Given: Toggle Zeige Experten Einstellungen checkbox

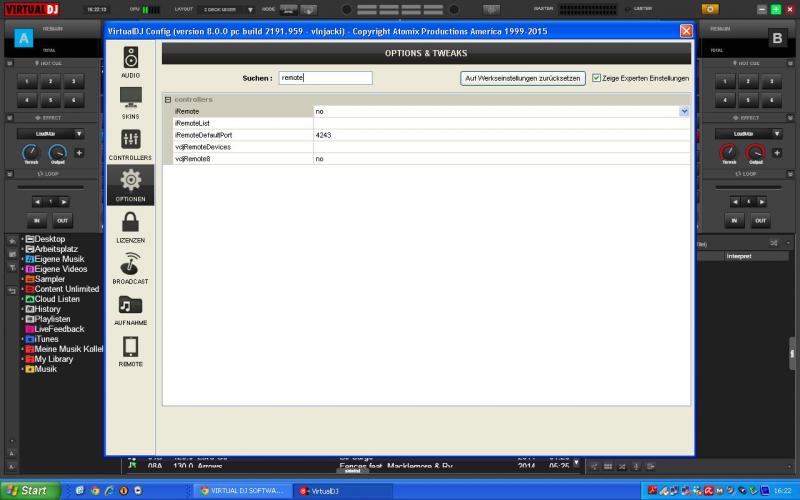Looking at the screenshot, I should [596, 78].
